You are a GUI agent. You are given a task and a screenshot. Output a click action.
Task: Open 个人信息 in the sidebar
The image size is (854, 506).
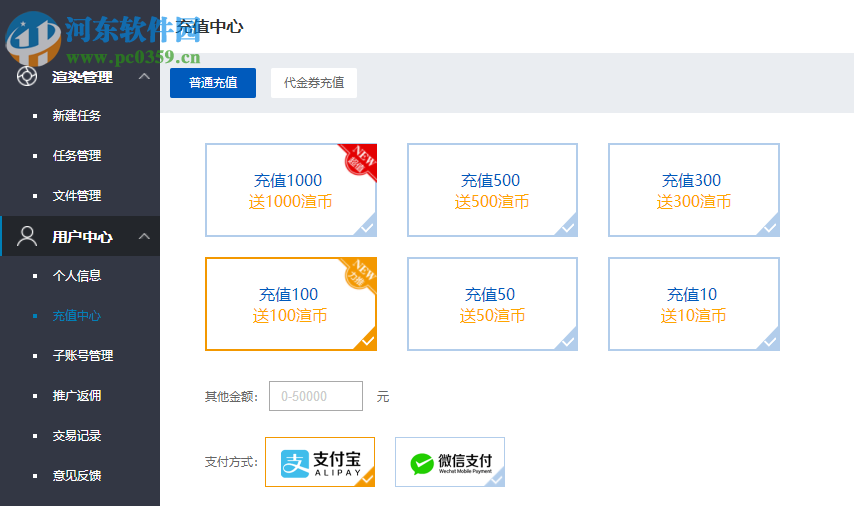(x=77, y=276)
